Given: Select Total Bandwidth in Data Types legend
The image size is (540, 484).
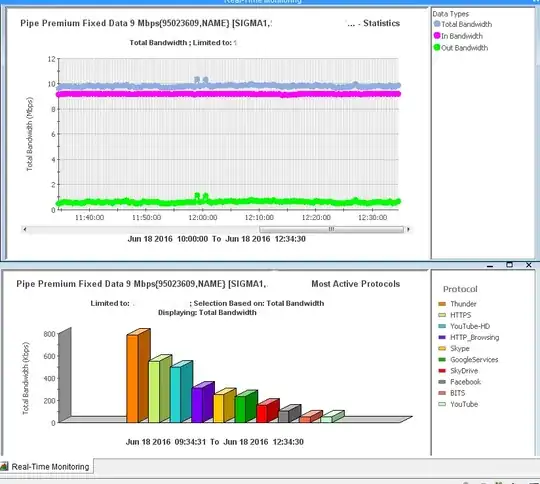Looking at the screenshot, I should (463, 24).
